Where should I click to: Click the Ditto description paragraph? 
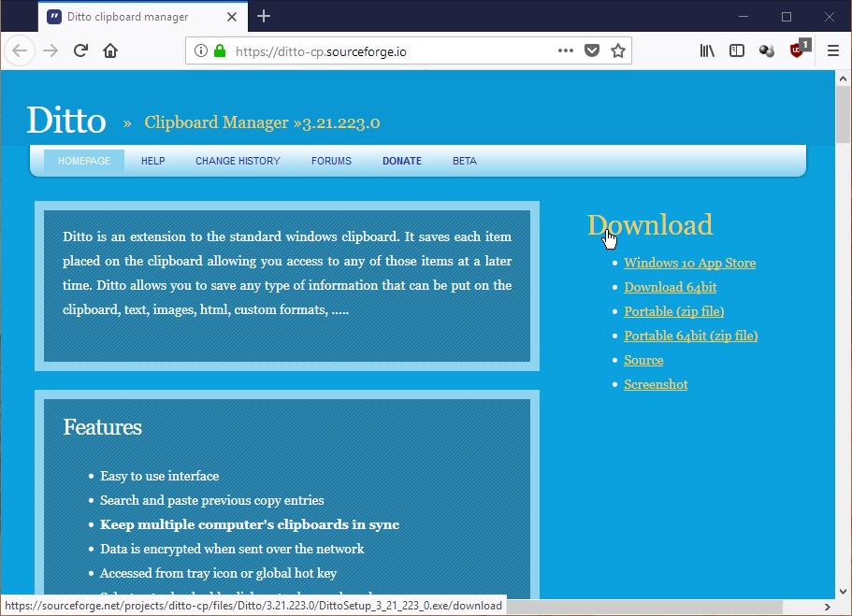point(287,273)
